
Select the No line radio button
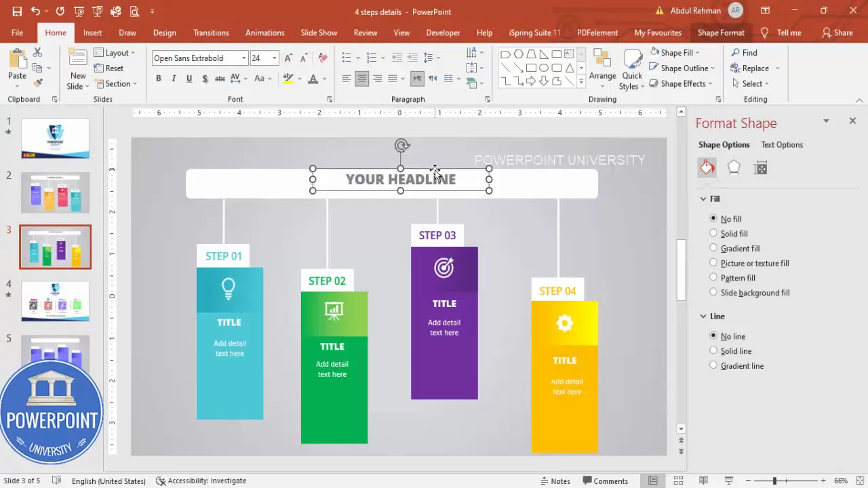pyautogui.click(x=713, y=336)
